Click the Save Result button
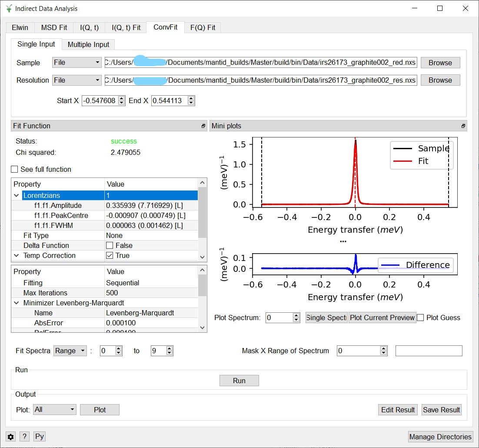This screenshot has width=479, height=448. point(441,410)
